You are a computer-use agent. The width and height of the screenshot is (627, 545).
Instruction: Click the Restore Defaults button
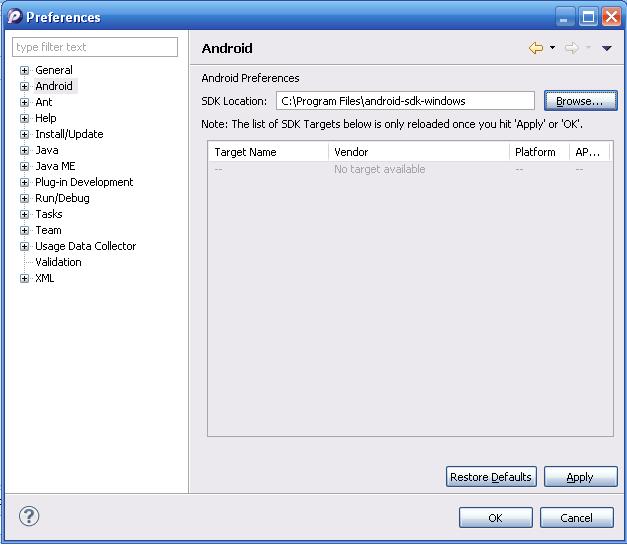[x=491, y=477]
